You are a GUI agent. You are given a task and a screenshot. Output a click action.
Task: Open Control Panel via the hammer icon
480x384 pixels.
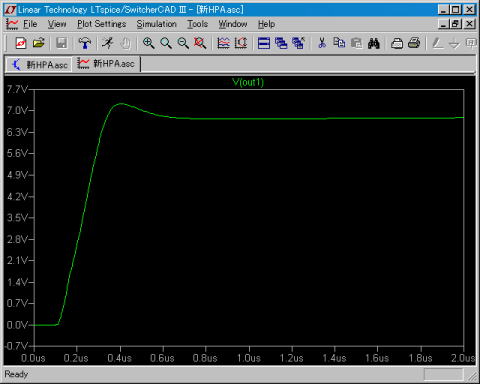(85, 43)
